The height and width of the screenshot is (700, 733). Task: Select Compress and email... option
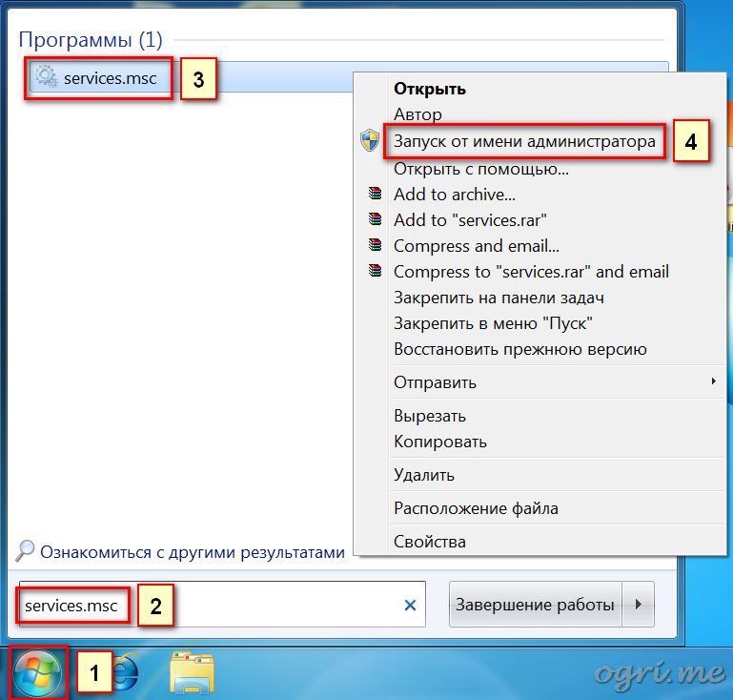pyautogui.click(x=477, y=246)
